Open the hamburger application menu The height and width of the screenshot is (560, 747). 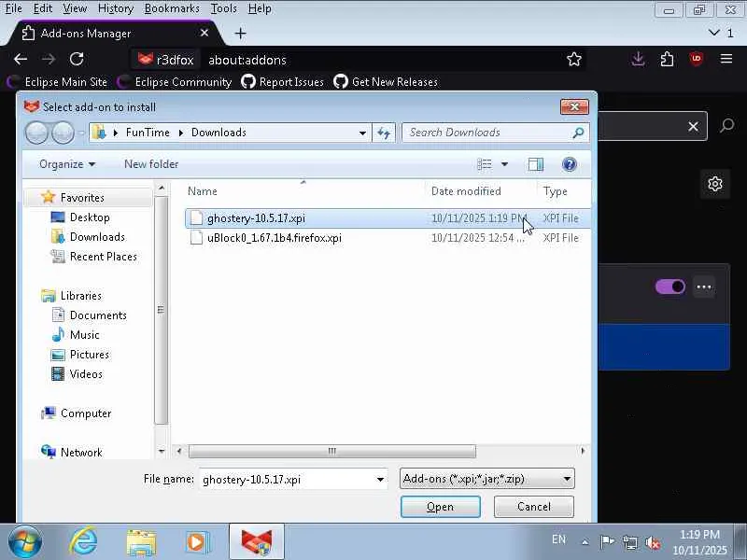(726, 59)
